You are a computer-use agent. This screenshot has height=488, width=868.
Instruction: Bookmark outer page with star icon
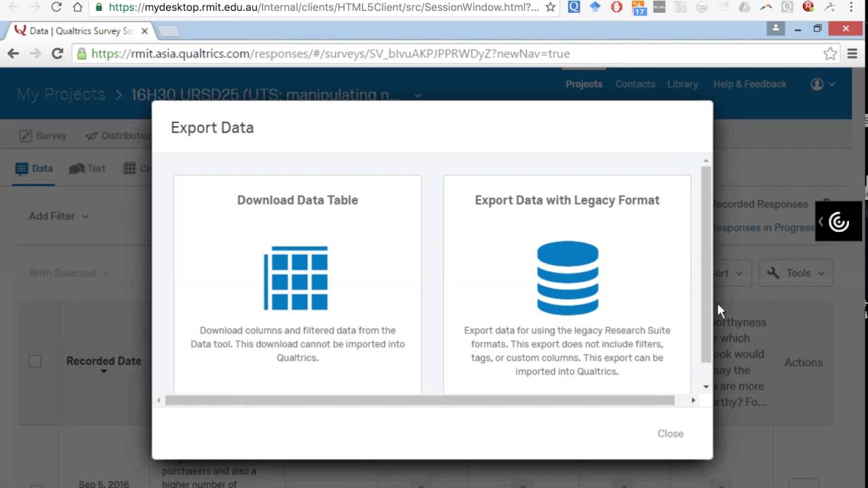pos(551,7)
